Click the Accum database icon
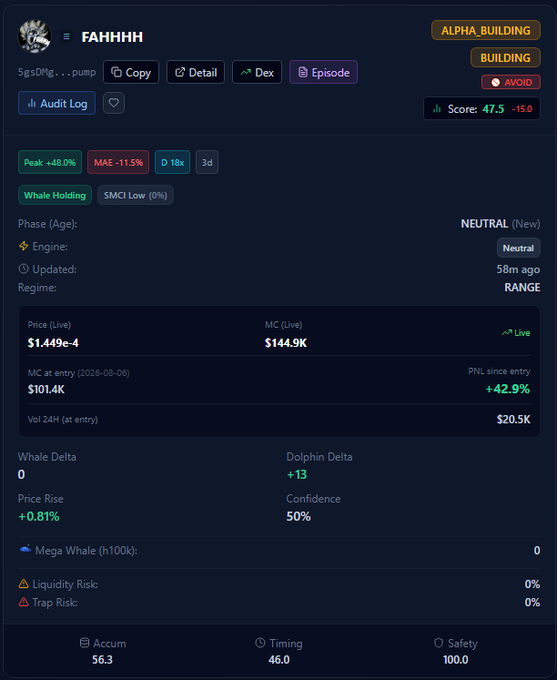 85,643
